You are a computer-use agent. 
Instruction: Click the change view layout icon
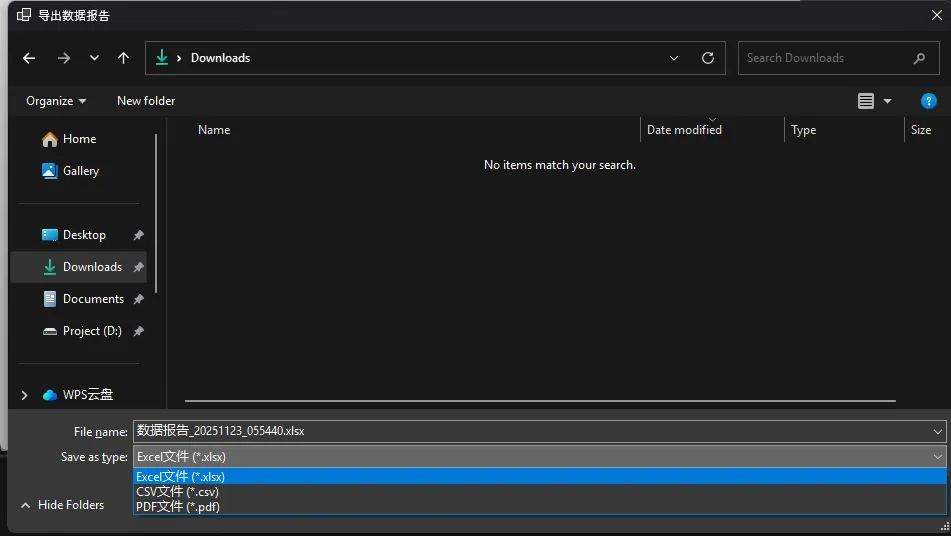tap(866, 101)
